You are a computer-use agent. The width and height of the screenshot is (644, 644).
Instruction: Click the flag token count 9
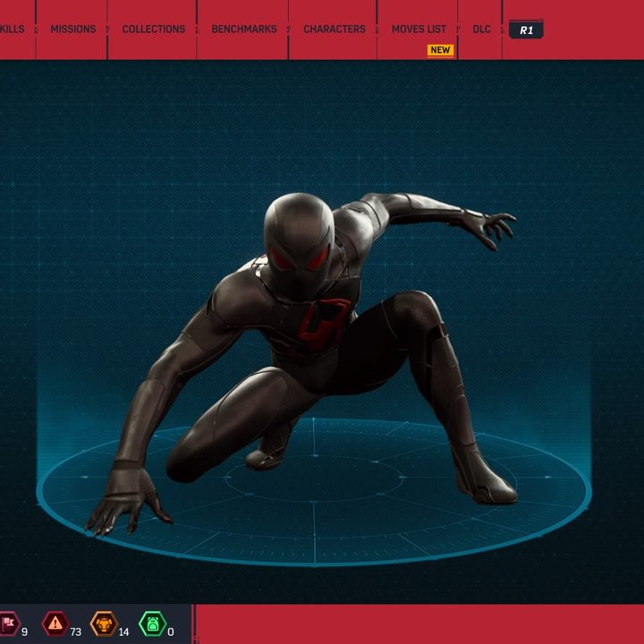click(x=25, y=631)
